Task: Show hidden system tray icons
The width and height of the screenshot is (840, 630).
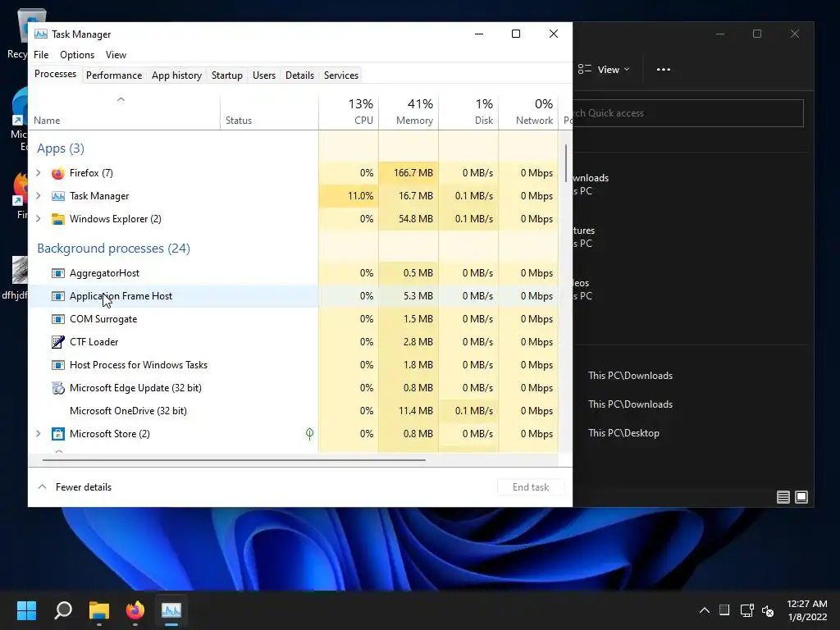Action: [x=705, y=610]
